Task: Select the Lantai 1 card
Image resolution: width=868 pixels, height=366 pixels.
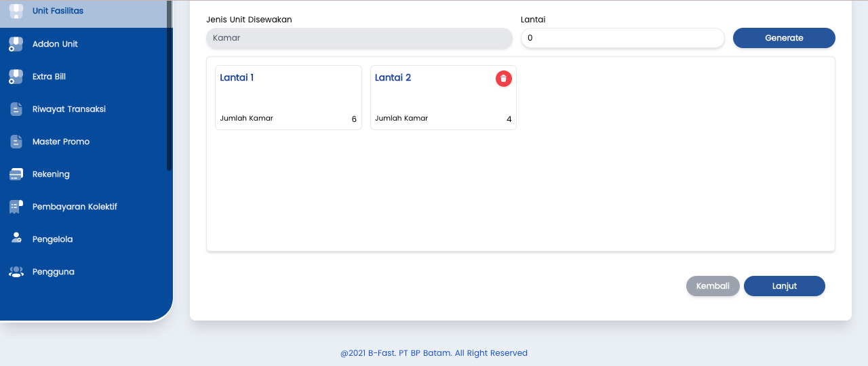Action: point(288,98)
